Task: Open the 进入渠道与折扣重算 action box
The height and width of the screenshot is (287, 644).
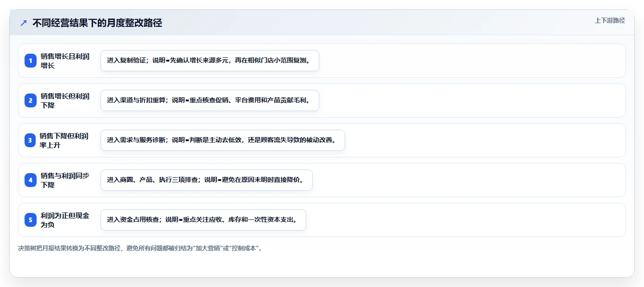Action: coord(210,100)
